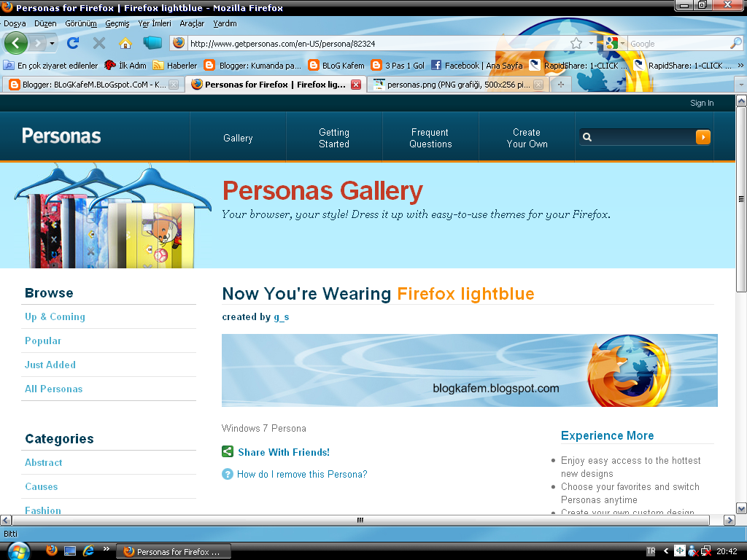Browse Popular personas
This screenshot has width=747, height=560.
click(x=43, y=341)
